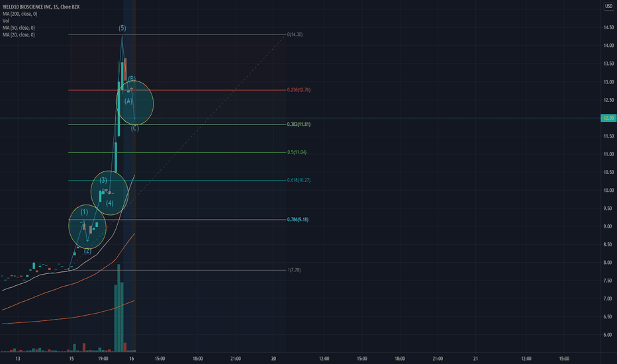The image size is (617, 364).
Task: Click the 7.00 price axis label
Action: 608,298
